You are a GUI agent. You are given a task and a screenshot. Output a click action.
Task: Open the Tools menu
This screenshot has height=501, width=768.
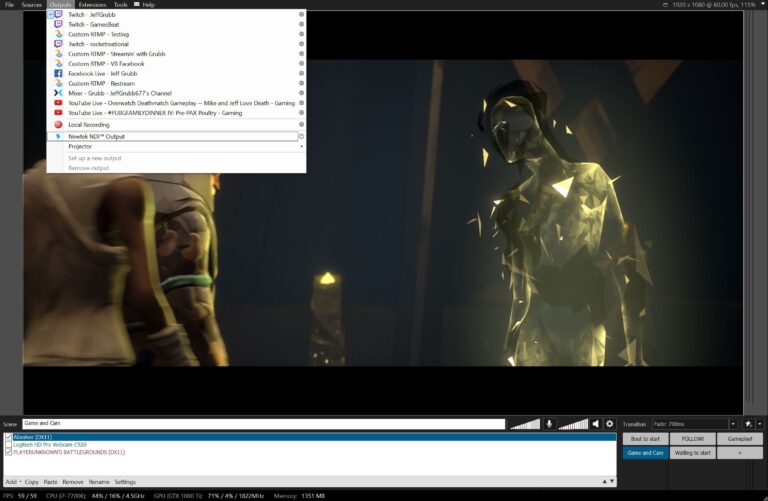[x=120, y=4]
